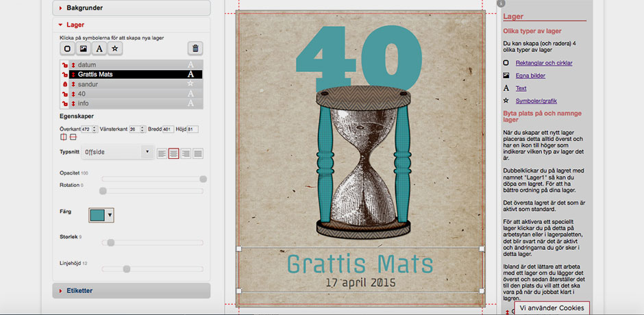
Task: Delete layer with the trash icon
Action: click(195, 49)
